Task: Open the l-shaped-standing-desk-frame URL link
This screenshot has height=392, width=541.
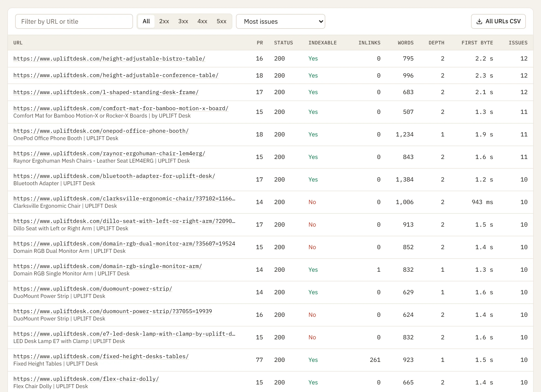Action: coord(106,92)
